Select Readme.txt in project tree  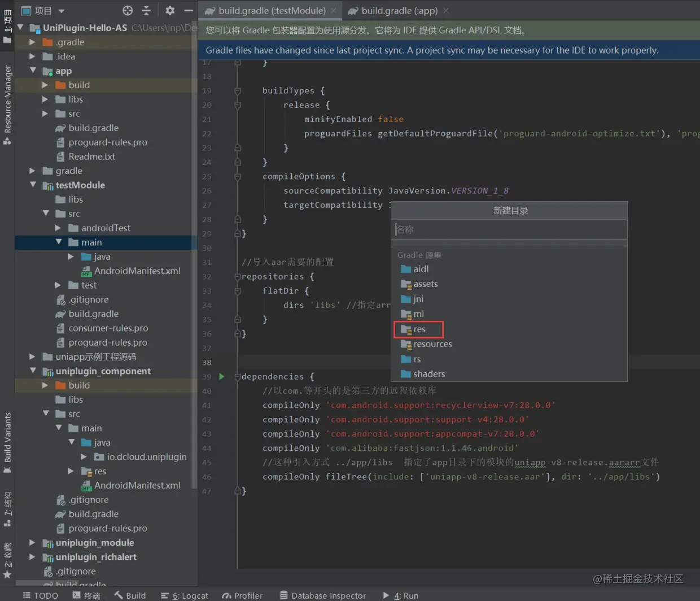coord(85,156)
